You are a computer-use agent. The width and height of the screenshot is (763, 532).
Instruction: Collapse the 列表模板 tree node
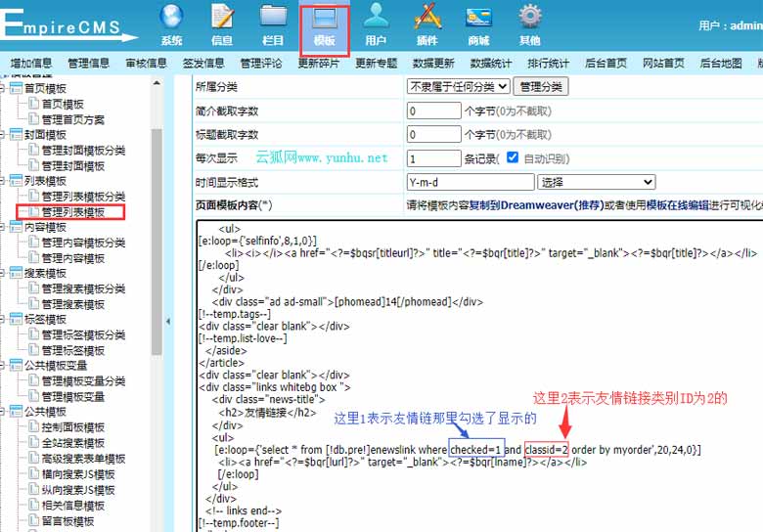(2, 181)
